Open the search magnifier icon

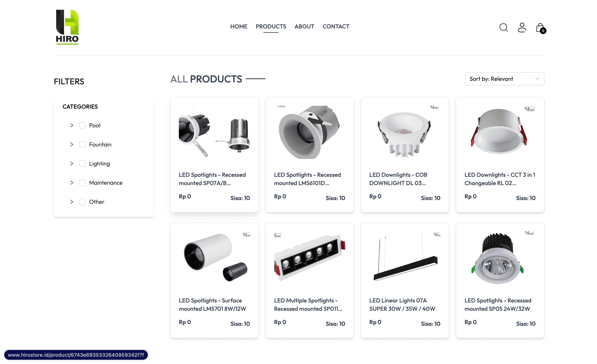504,27
